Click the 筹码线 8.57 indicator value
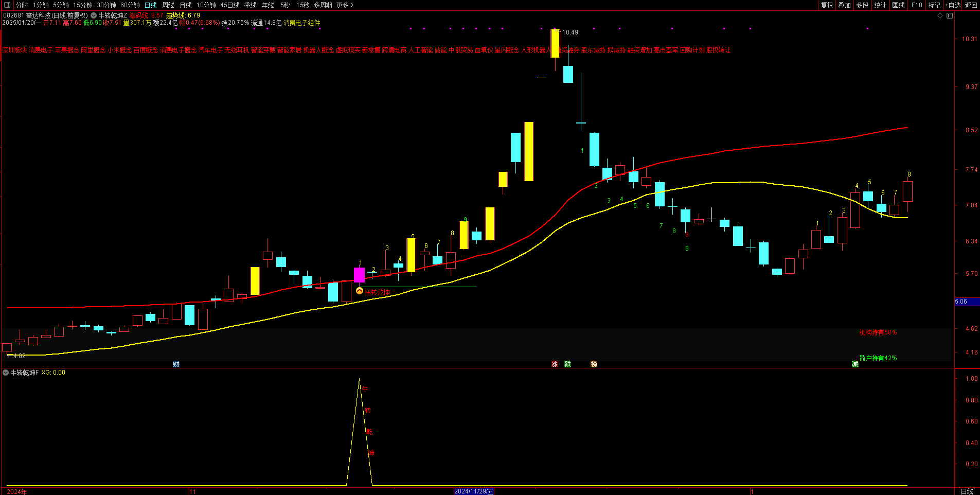 coord(146,16)
